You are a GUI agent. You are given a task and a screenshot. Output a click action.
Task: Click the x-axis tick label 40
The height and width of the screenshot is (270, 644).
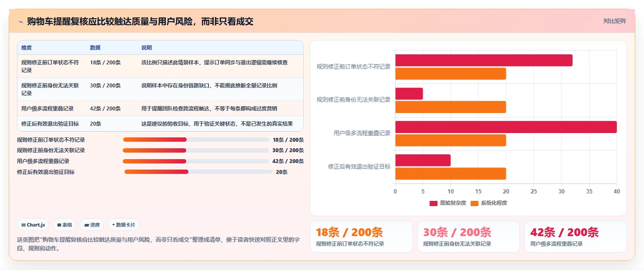[x=617, y=191]
